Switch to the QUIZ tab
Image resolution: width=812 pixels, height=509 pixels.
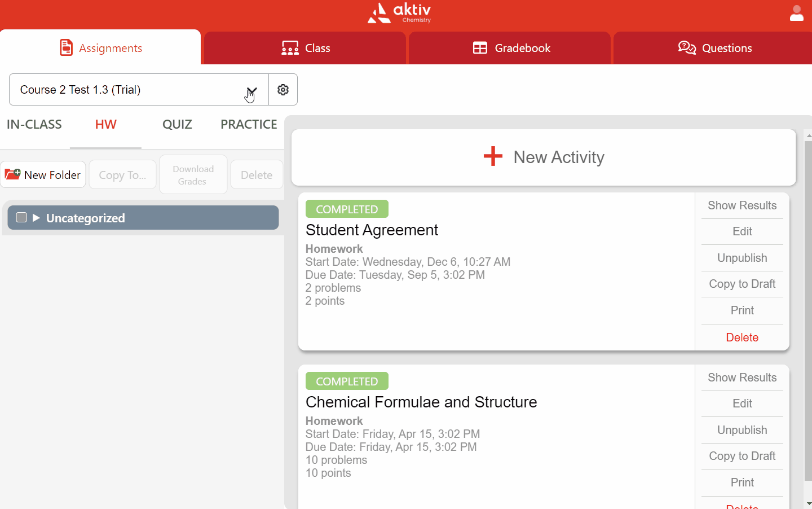click(x=177, y=124)
